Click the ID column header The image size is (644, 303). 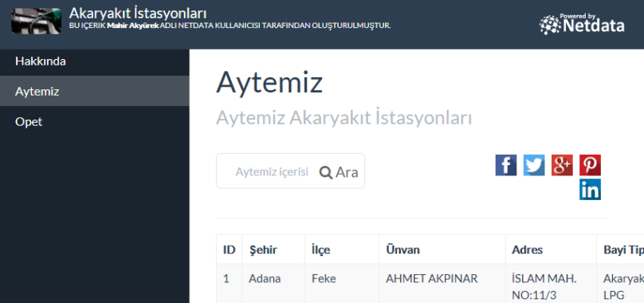(x=230, y=250)
